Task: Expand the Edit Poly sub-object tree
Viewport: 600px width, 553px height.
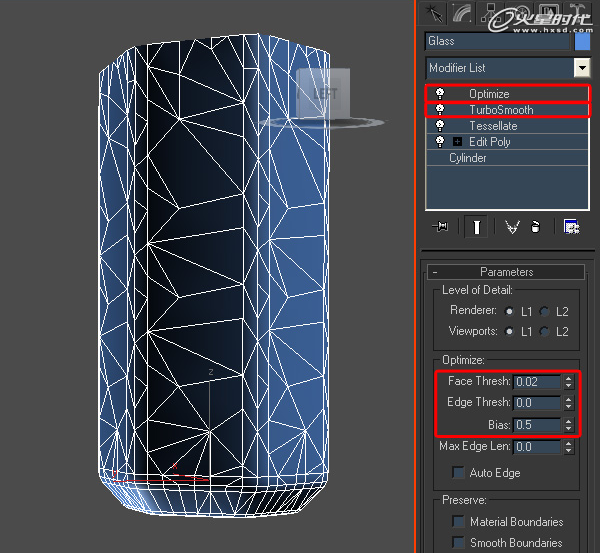Action: 457,142
